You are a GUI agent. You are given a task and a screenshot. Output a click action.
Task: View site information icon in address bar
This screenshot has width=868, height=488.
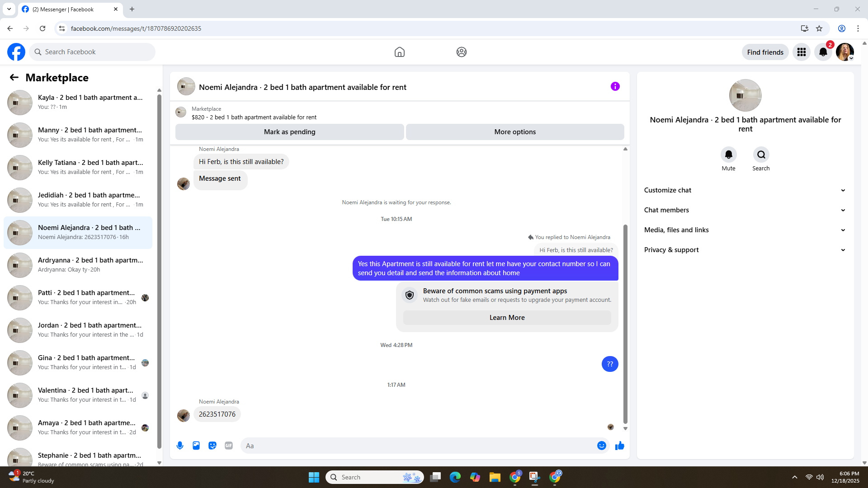tap(62, 28)
